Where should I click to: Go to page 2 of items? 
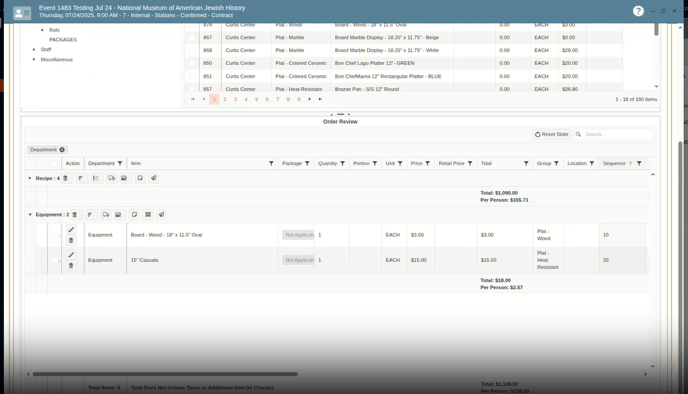225,99
